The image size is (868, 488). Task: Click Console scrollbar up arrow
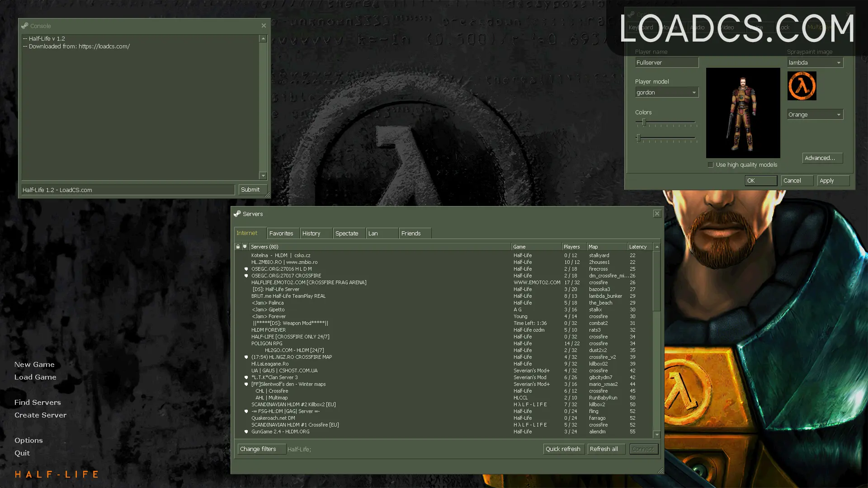click(263, 39)
